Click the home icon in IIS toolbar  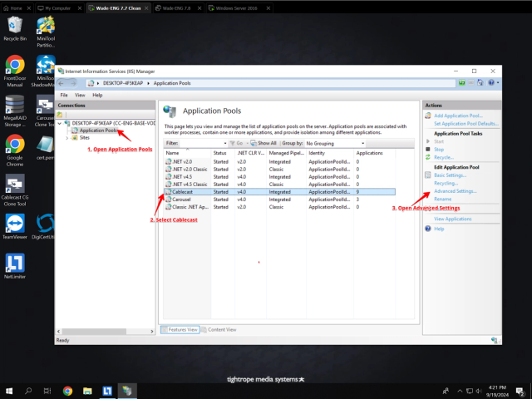tap(480, 82)
